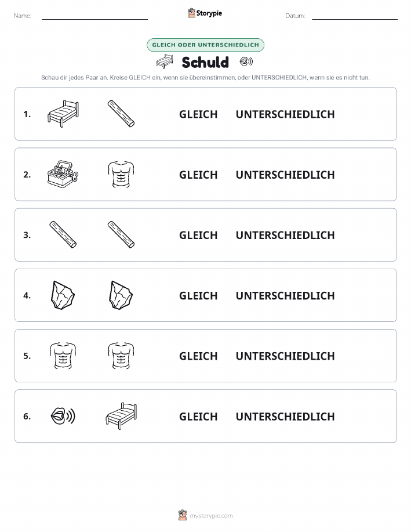
Task: Click the second rock icon in row 4
Action: pyautogui.click(x=121, y=295)
